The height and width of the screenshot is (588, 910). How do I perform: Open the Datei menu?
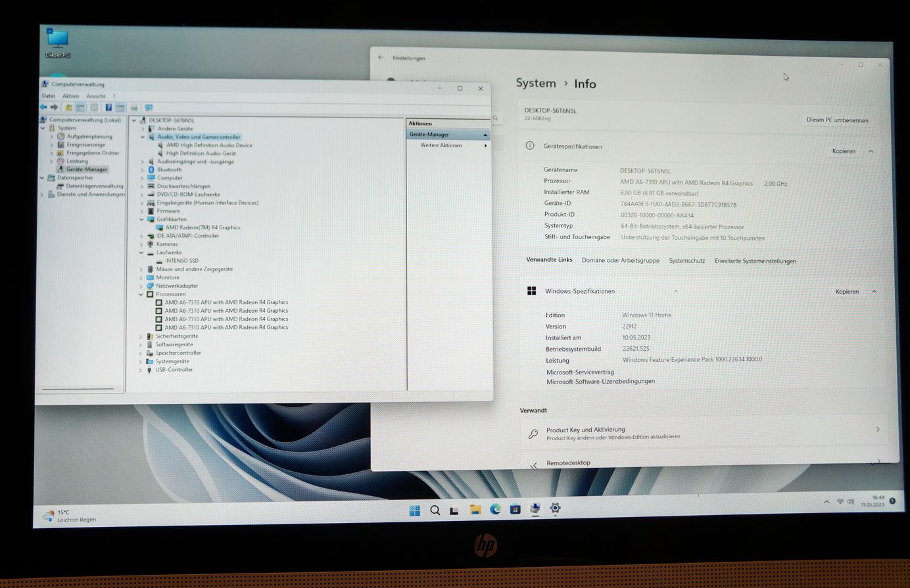[49, 96]
